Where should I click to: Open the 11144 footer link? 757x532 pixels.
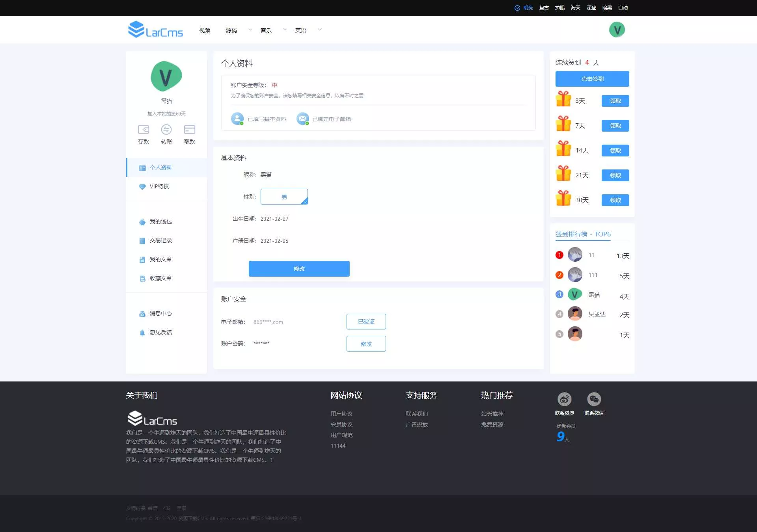[x=338, y=446]
